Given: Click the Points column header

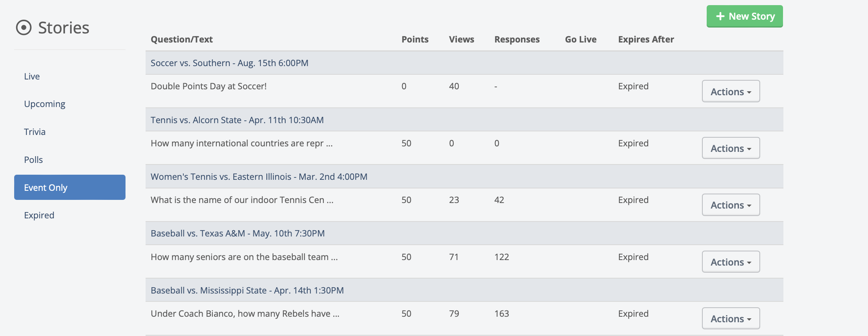Looking at the screenshot, I should click(415, 39).
